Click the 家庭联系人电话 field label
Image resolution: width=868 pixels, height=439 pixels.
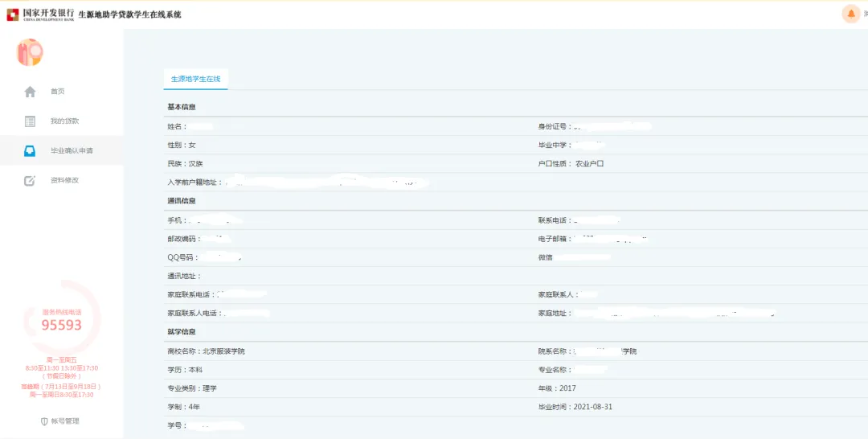point(194,314)
